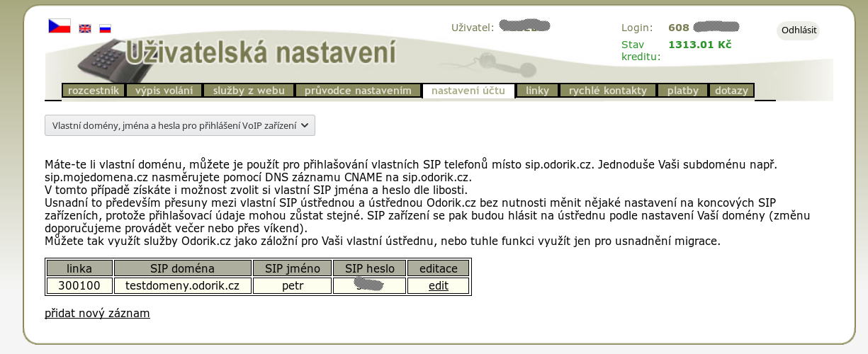Click the testdomeny.odorik.cz domain cell
868x354 pixels.
[182, 286]
